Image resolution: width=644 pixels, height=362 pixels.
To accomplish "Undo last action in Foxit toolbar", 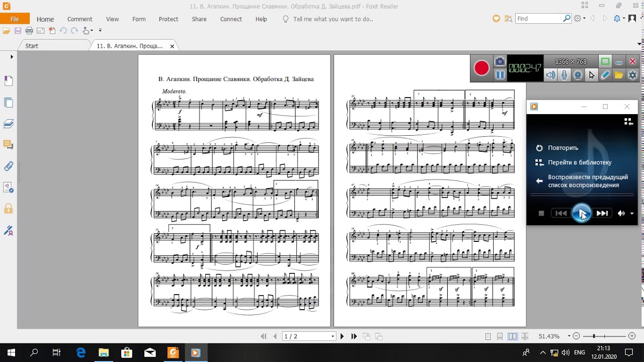I will tap(63, 31).
